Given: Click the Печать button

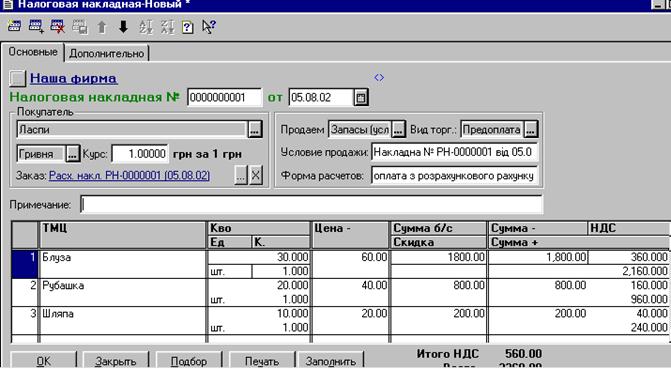Looking at the screenshot, I should [x=262, y=360].
